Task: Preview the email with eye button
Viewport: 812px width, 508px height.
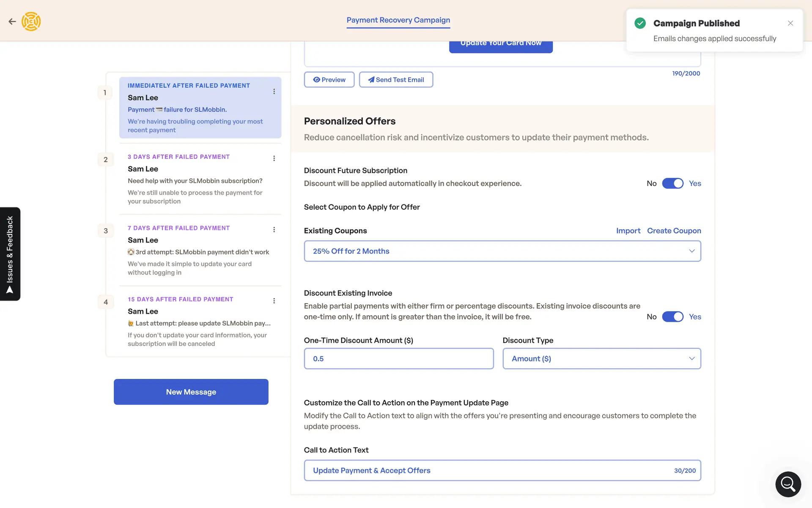Action: coord(329,80)
